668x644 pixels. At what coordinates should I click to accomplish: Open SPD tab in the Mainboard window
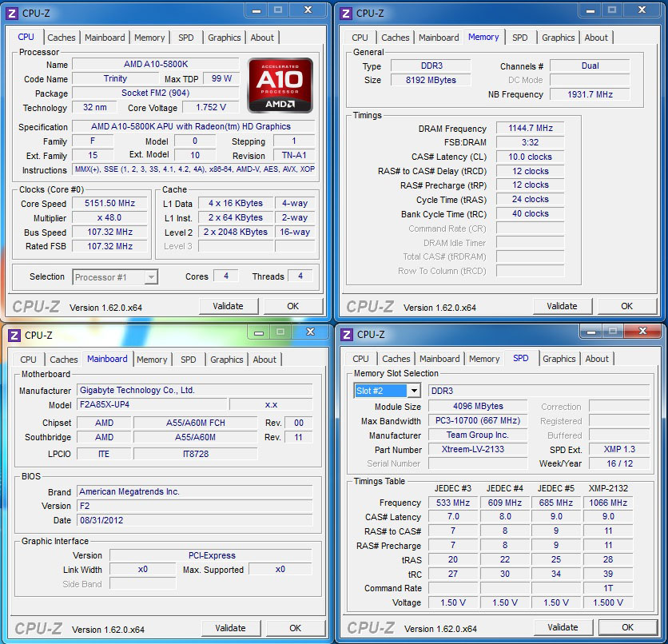pos(189,360)
